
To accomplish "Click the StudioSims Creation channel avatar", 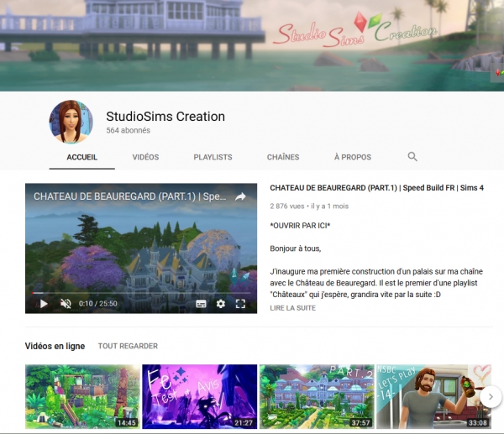I will [71, 122].
